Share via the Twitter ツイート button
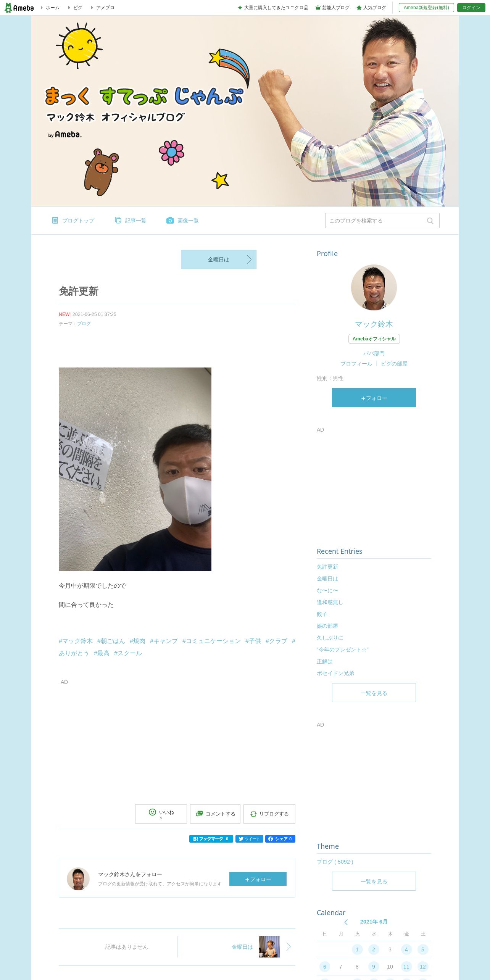Screen dimensions: 490x980 coord(249,839)
